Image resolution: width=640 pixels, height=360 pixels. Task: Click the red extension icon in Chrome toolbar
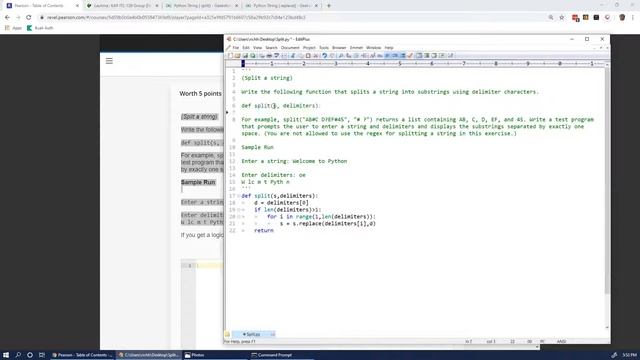[575, 18]
